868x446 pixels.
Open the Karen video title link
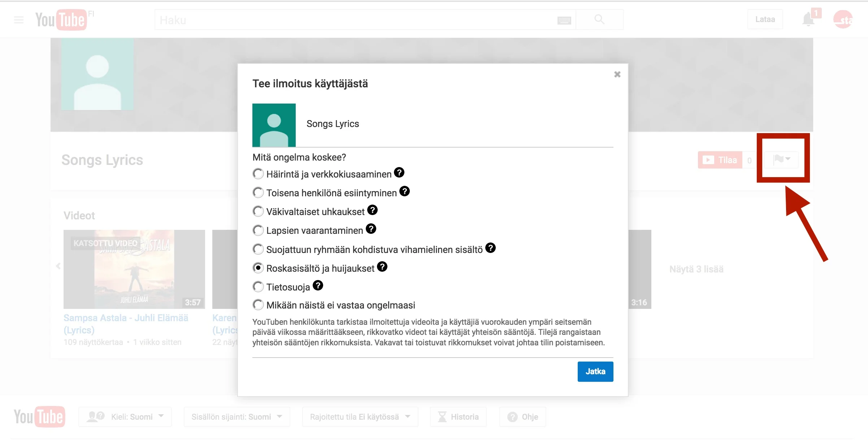[x=225, y=324]
